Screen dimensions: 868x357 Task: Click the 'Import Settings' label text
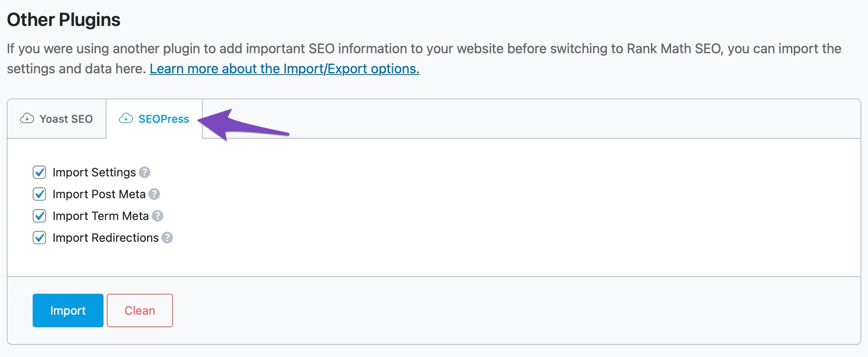tap(94, 172)
